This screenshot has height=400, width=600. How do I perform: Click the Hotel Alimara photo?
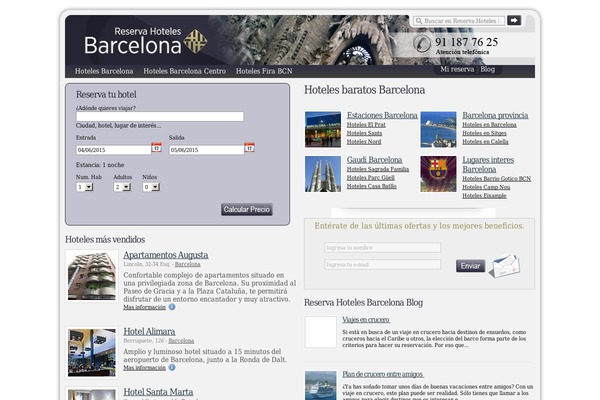pos(92,353)
